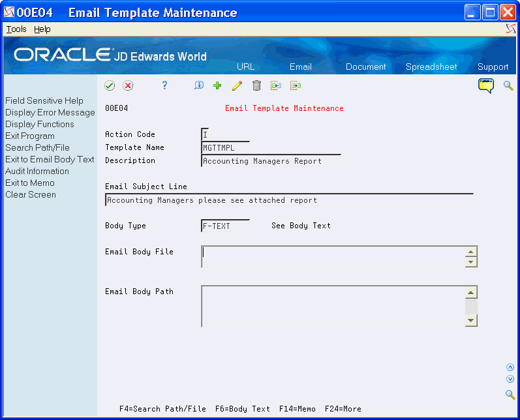Click Search Path/File sidebar link

point(37,147)
